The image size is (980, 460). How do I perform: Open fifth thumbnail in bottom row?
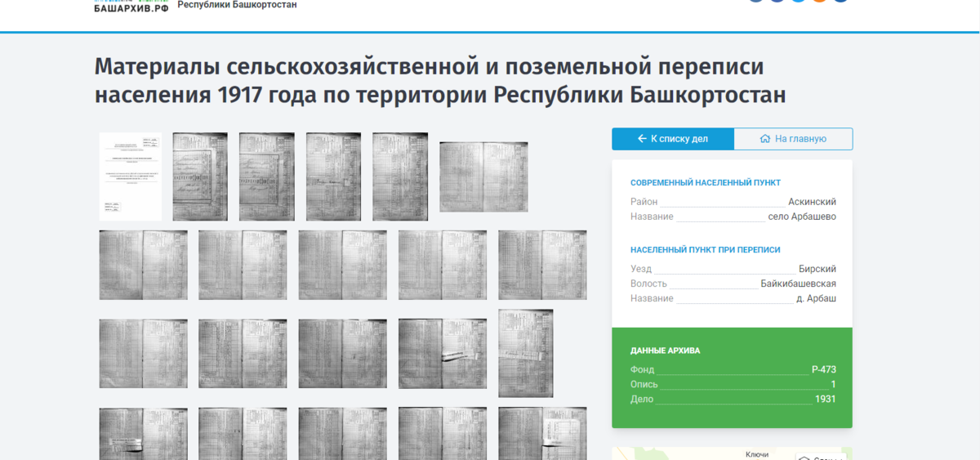coord(542,434)
